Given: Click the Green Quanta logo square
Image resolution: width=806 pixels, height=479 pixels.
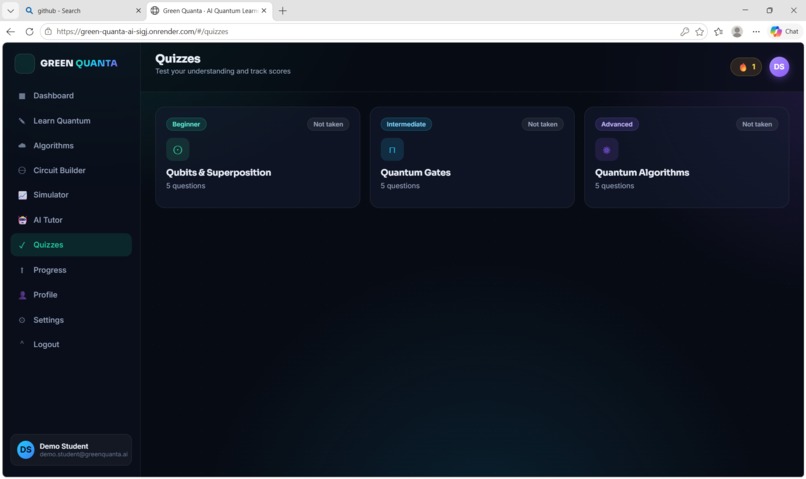Looking at the screenshot, I should (x=24, y=63).
